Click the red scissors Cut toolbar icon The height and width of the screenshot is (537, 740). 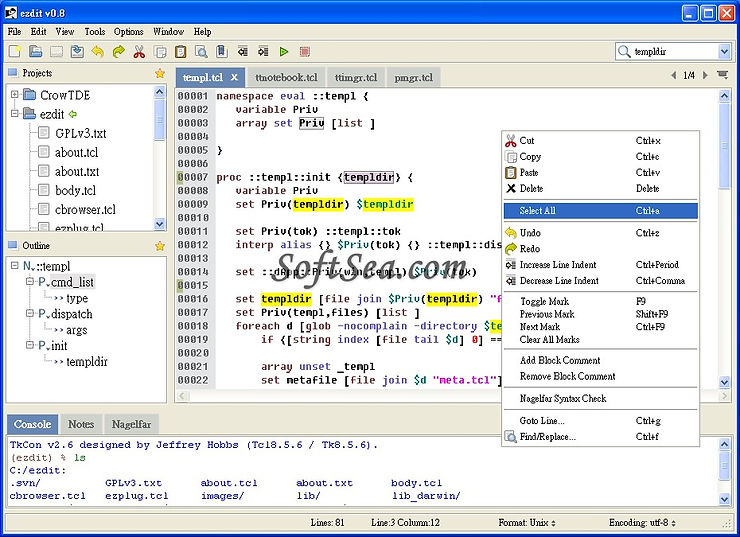click(139, 51)
